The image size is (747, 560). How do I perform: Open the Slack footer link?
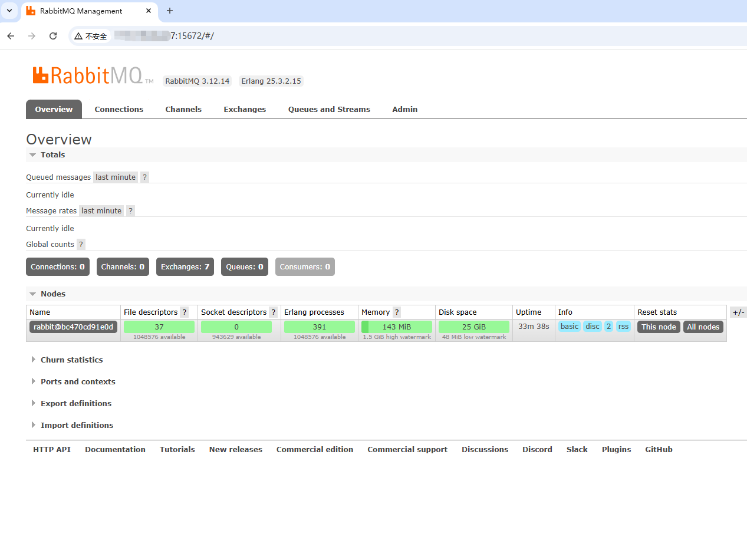tap(577, 449)
